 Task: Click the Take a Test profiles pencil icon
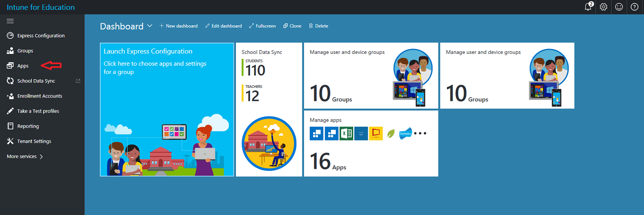[10, 111]
